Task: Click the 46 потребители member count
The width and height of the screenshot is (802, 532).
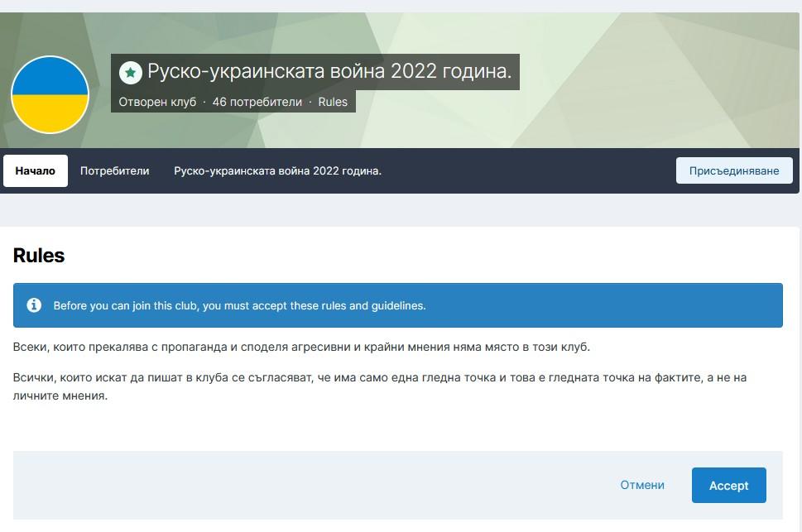Action: point(257,102)
